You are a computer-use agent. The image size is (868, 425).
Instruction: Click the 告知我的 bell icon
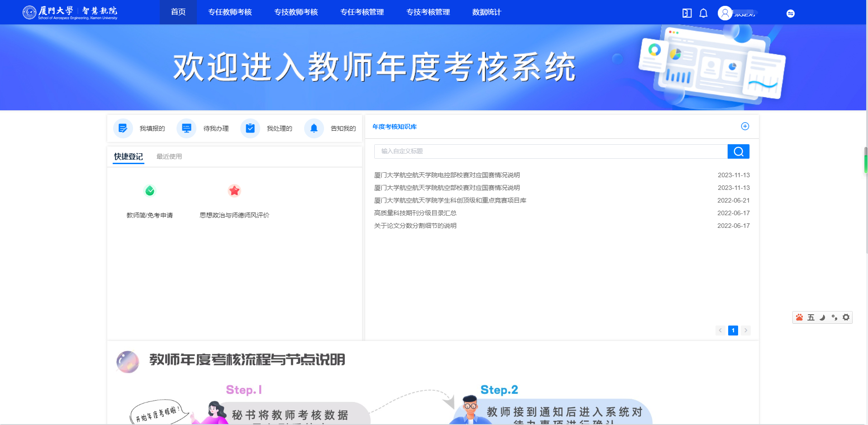pyautogui.click(x=314, y=128)
